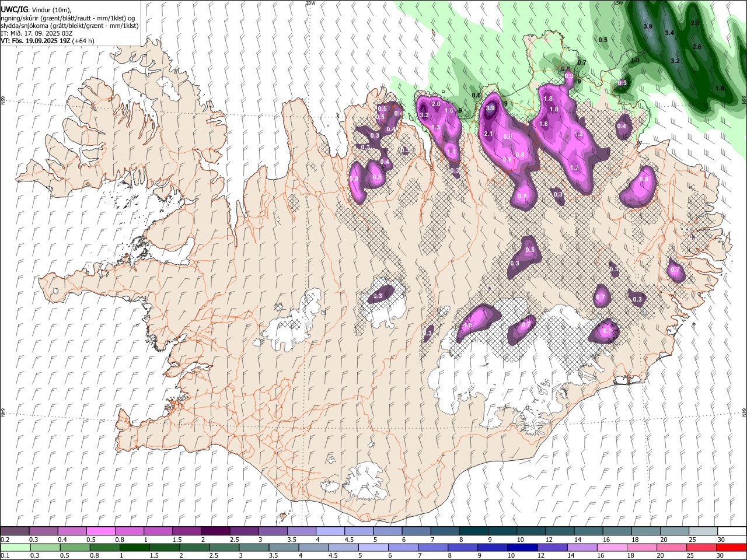747x560 pixels.
Task: Click the dark teal 8–9 top legend swatch
Action: point(473,531)
